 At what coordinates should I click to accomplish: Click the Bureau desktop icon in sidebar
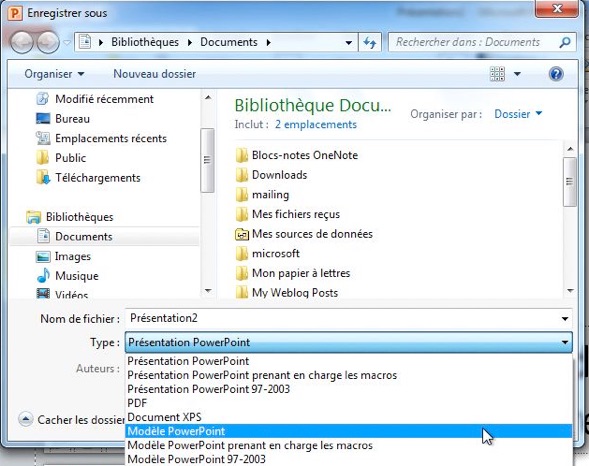(x=43, y=119)
